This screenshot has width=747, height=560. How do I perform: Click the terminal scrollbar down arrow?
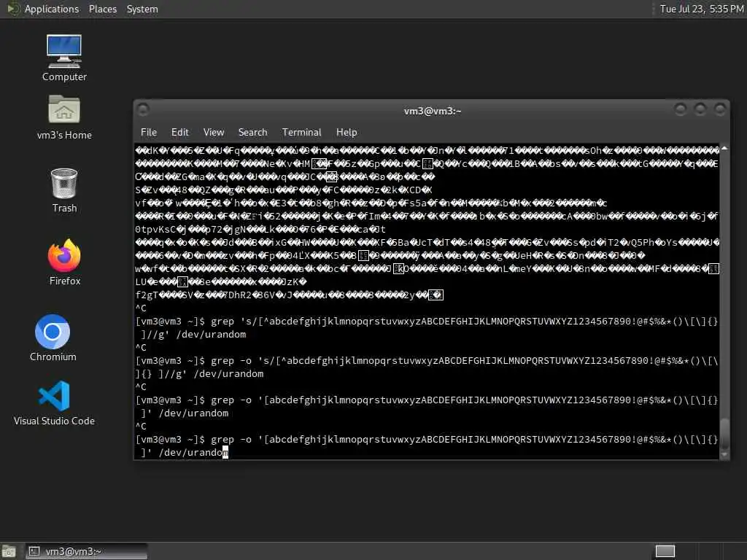click(x=724, y=455)
